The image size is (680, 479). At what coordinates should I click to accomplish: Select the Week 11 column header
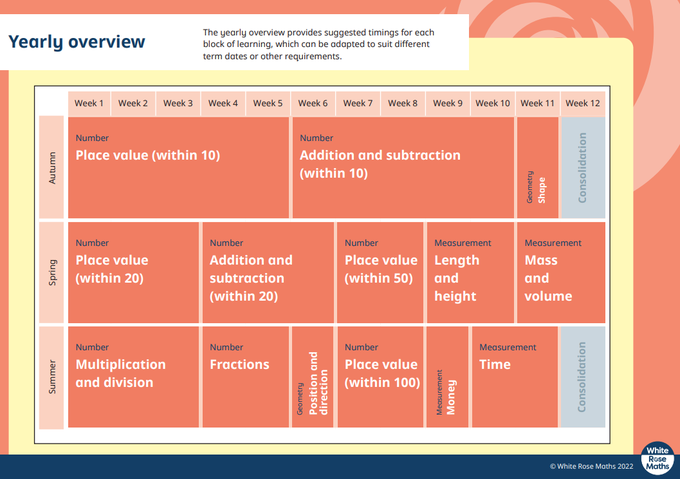coord(537,103)
